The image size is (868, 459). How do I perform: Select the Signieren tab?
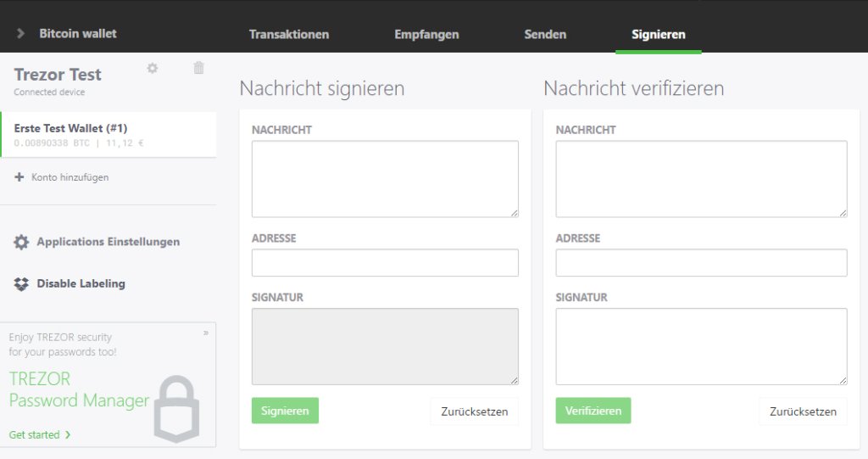tap(658, 35)
